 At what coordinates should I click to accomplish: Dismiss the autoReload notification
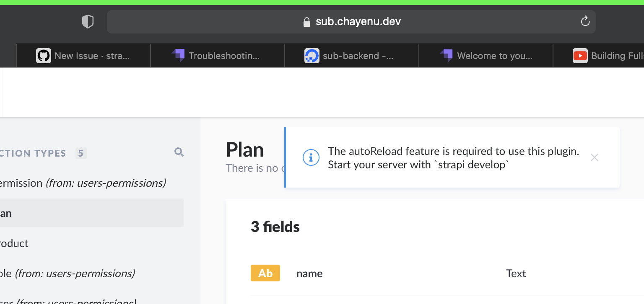pos(595,157)
